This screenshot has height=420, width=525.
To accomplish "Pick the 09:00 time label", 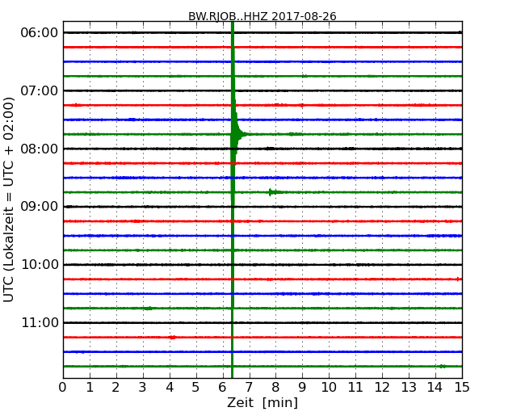I will pos(40,206).
